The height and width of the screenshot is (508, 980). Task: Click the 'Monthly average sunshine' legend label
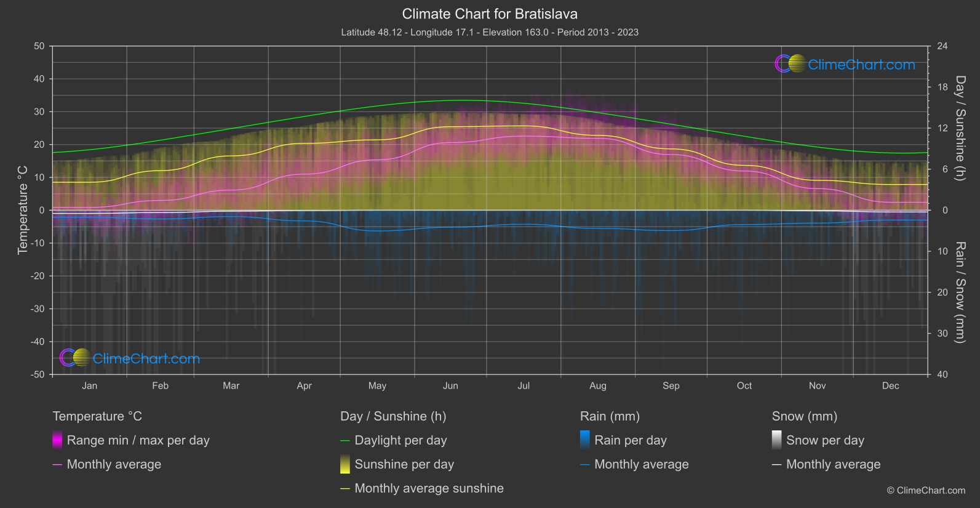[x=429, y=488]
